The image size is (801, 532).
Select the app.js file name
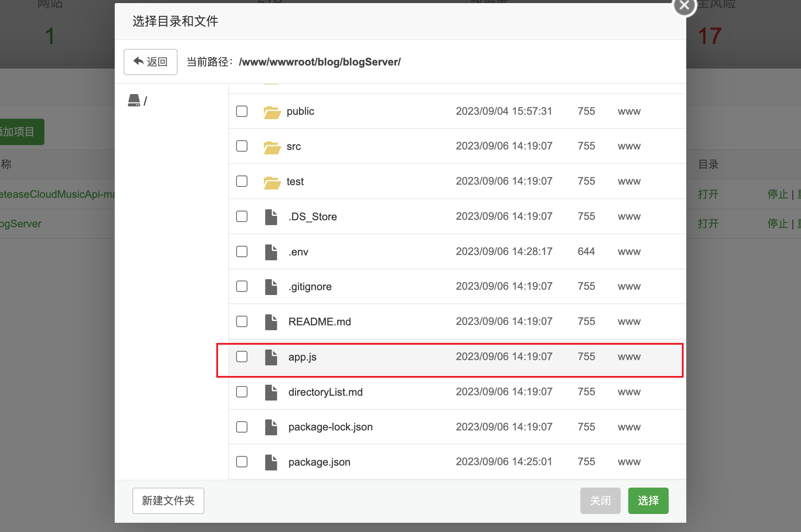tap(302, 357)
